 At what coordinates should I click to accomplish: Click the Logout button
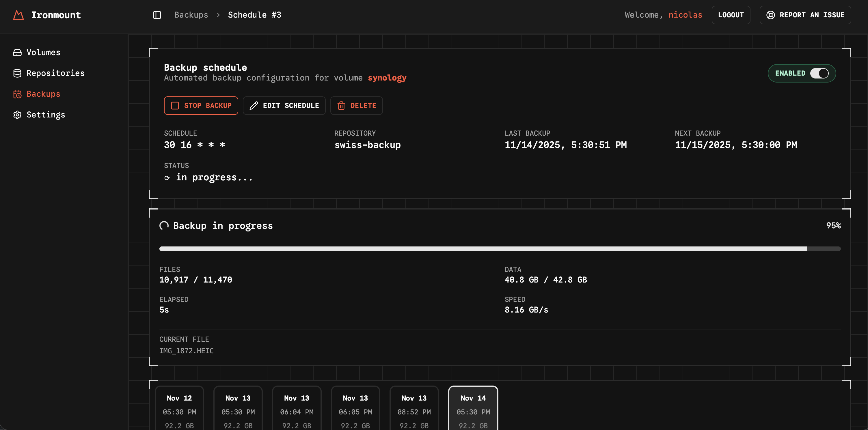point(731,15)
